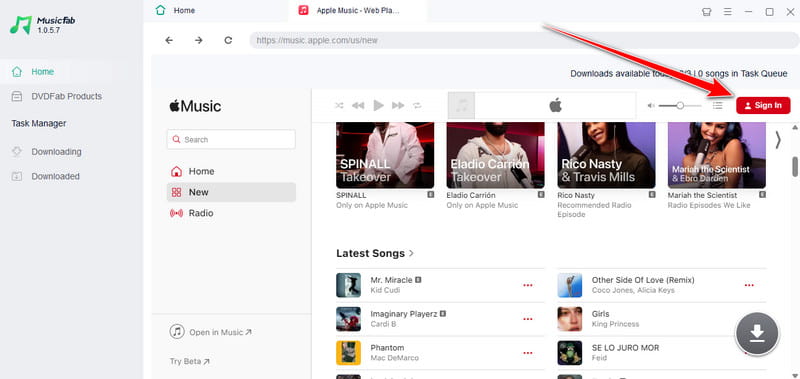Click Other Side Of Love album art
Image resolution: width=800 pixels, height=379 pixels.
tap(570, 285)
